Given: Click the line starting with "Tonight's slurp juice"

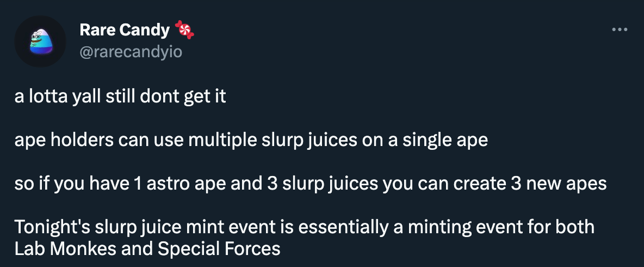Looking at the screenshot, I should click(305, 228).
